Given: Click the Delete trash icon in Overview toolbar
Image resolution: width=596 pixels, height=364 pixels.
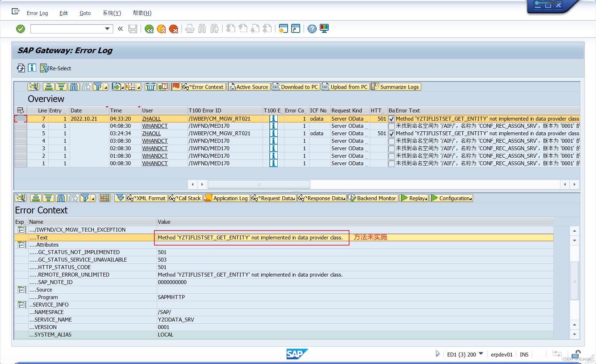Looking at the screenshot, I should [x=150, y=87].
